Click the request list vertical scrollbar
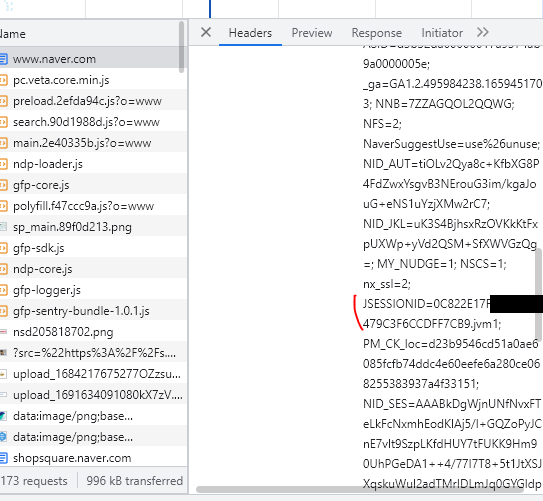The width and height of the screenshot is (543, 501). tap(181, 47)
